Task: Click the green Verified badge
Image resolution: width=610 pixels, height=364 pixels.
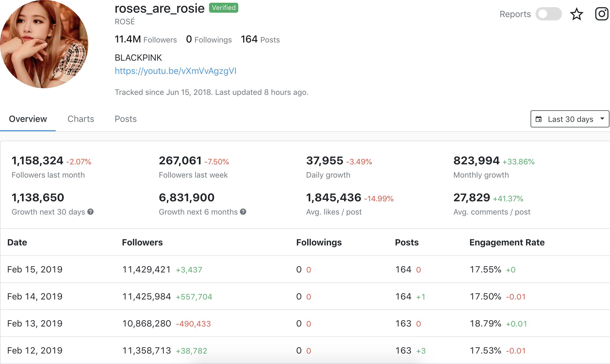Action: 224,8
